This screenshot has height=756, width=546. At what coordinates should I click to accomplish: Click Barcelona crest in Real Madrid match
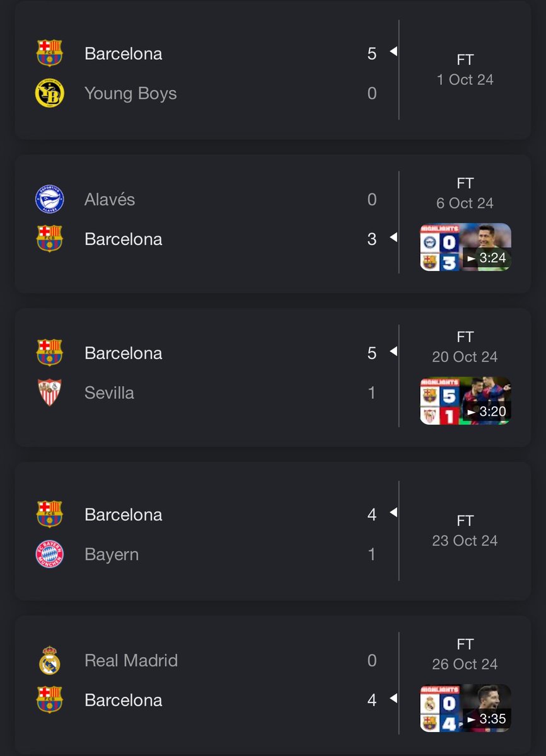pos(49,700)
